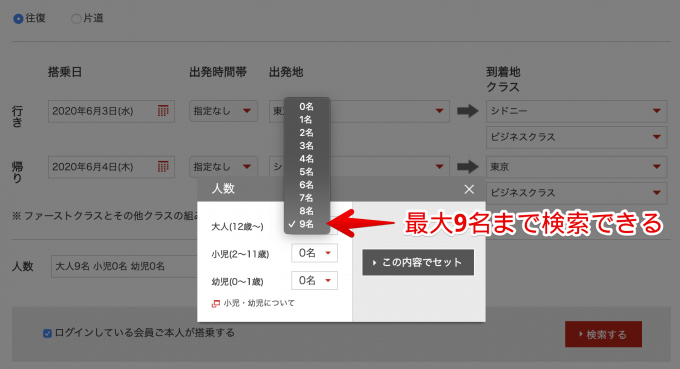Choose 6名 in the adult count list

[x=307, y=185]
